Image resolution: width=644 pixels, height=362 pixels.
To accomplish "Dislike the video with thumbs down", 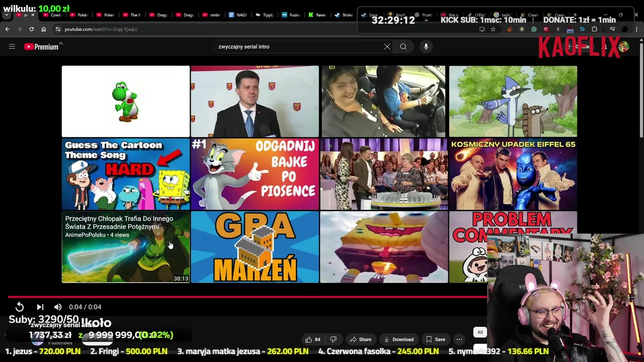I will (333, 339).
